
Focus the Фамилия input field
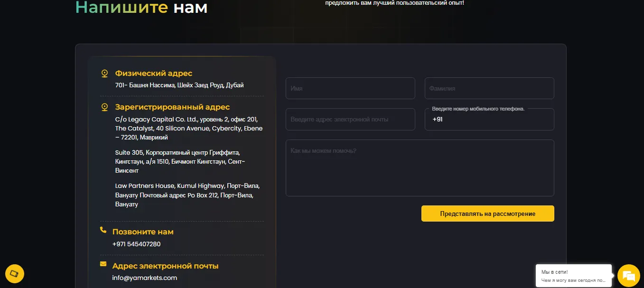click(489, 88)
